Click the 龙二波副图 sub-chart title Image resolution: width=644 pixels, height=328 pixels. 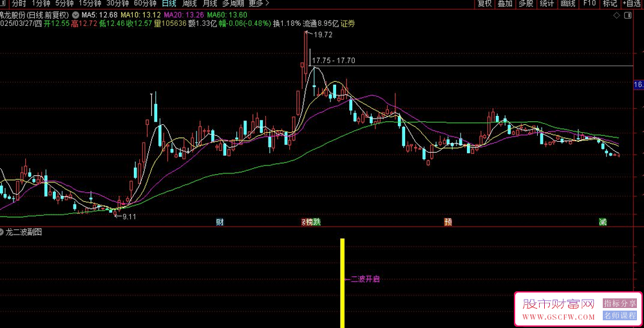pyautogui.click(x=24, y=232)
